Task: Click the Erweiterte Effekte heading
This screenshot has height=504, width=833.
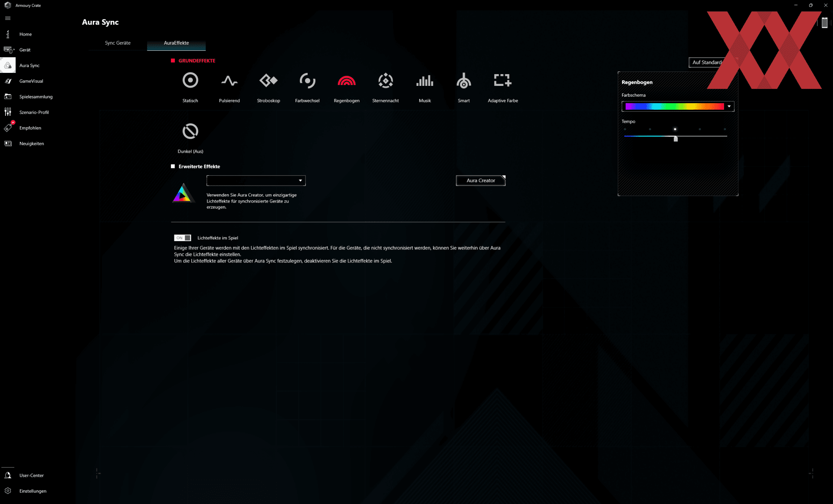Action: point(199,167)
